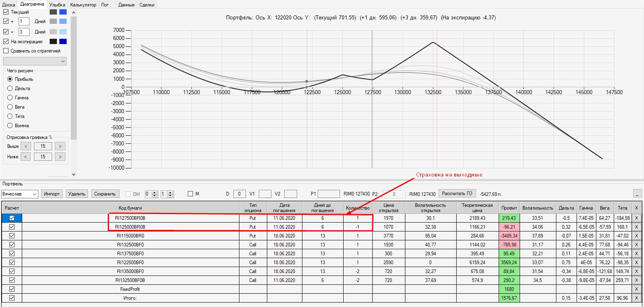Click the X on the RI135000BF0 row
Screen dimensions: 644x307
[636, 271]
